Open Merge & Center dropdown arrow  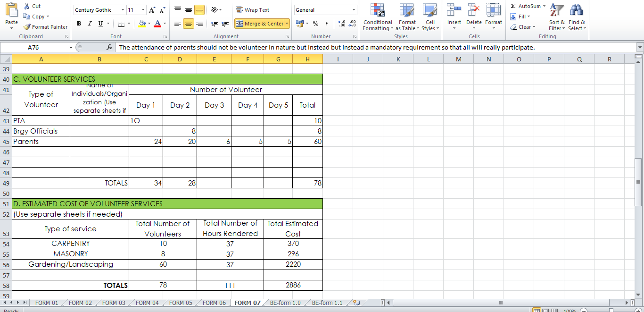(287, 24)
